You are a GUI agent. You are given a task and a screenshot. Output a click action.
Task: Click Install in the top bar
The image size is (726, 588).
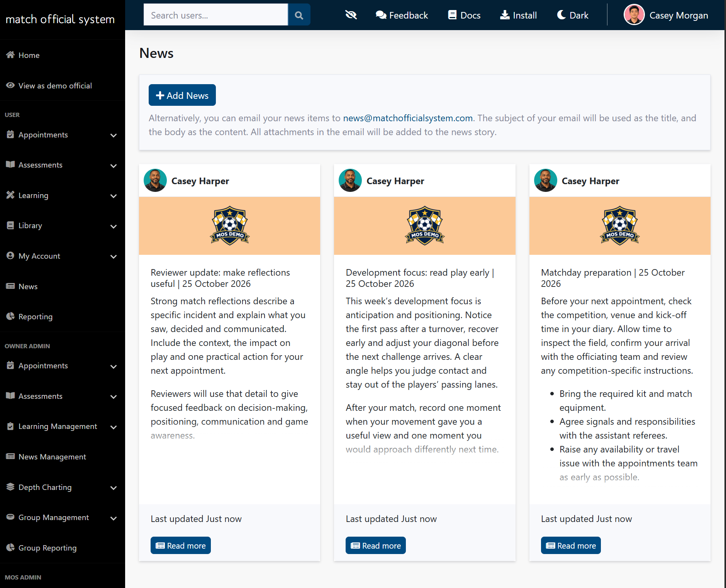click(x=518, y=15)
